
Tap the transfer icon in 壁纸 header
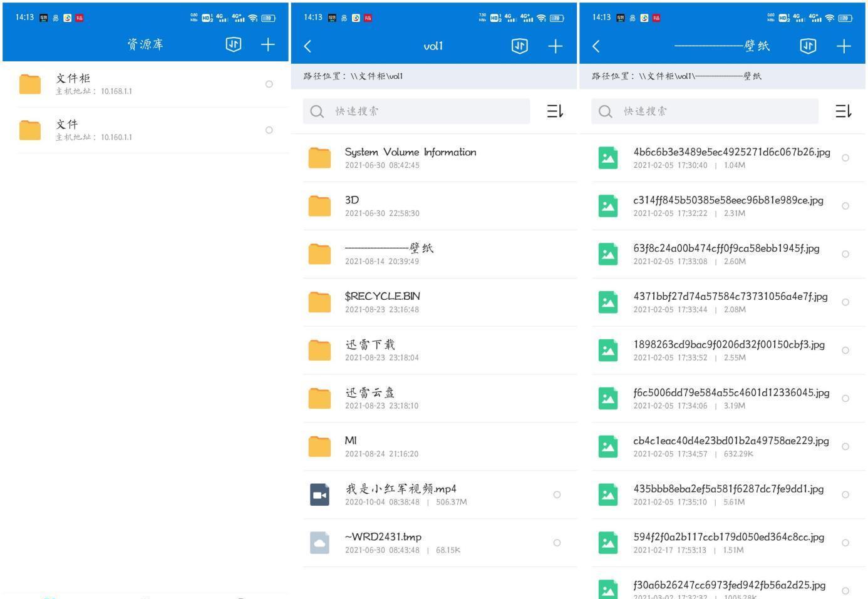click(x=809, y=46)
